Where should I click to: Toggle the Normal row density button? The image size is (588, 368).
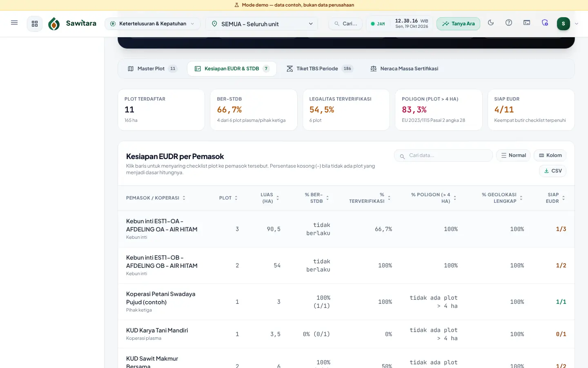click(513, 155)
